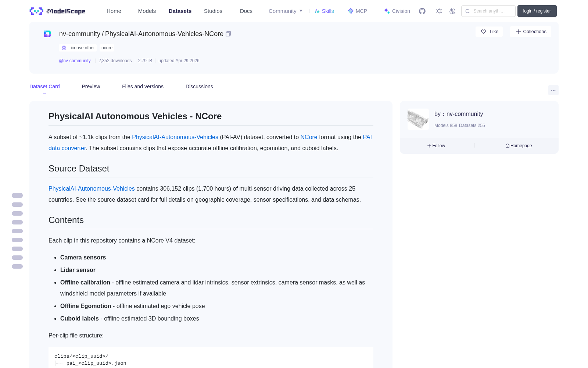The height and width of the screenshot is (368, 588).
Task: Expand the Community dropdown menu
Action: [286, 11]
